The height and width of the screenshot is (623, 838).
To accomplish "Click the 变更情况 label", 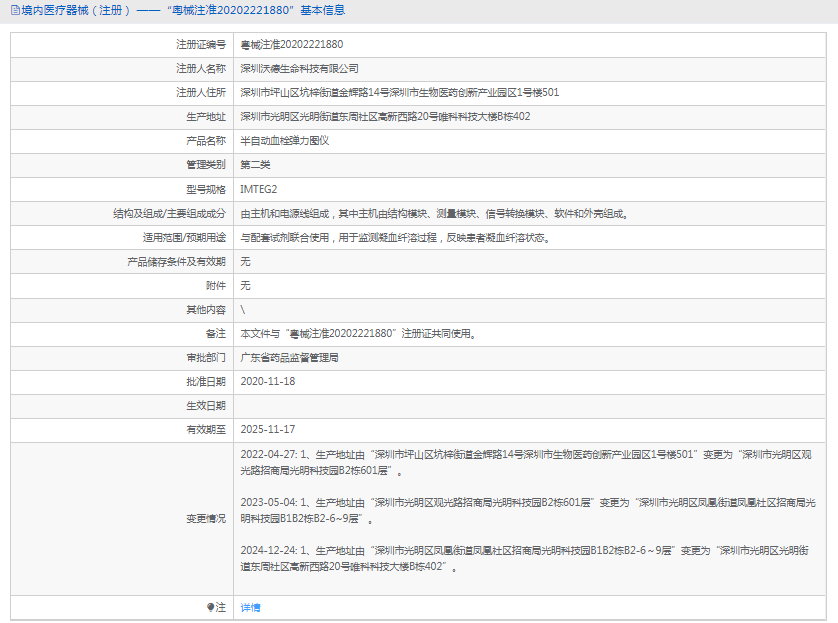I will tap(206, 519).
